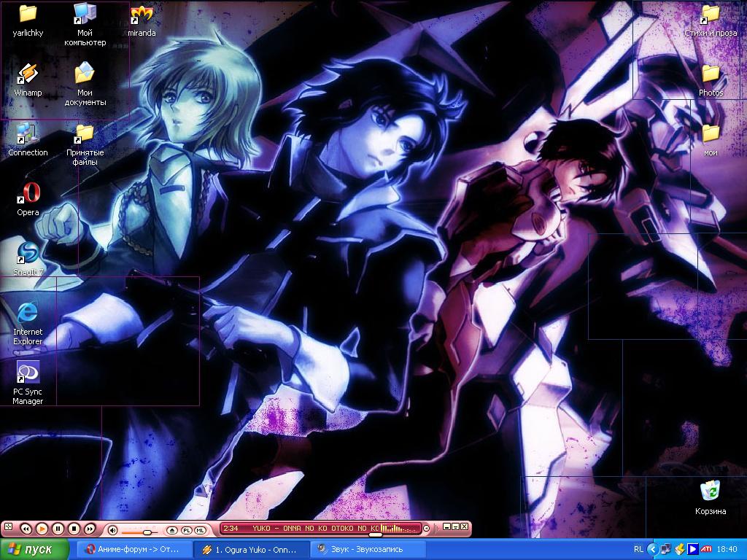Click the Winamp visualization spectrum bars
The width and height of the screenshot is (747, 560).
[x=399, y=528]
